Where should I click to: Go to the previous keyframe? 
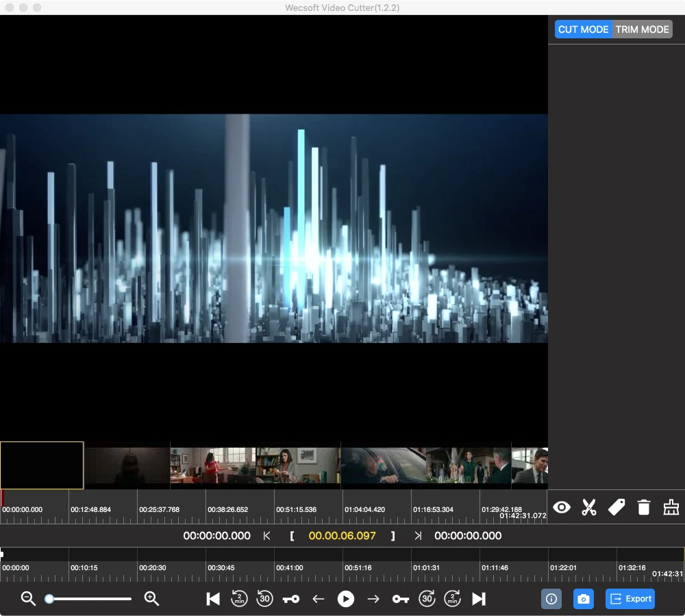coord(291,599)
